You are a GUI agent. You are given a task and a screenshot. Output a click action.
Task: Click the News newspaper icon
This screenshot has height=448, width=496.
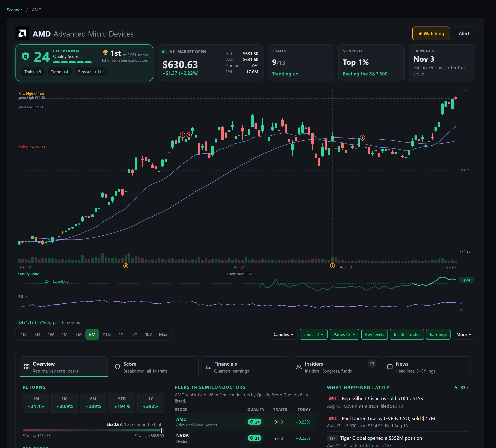390,367
